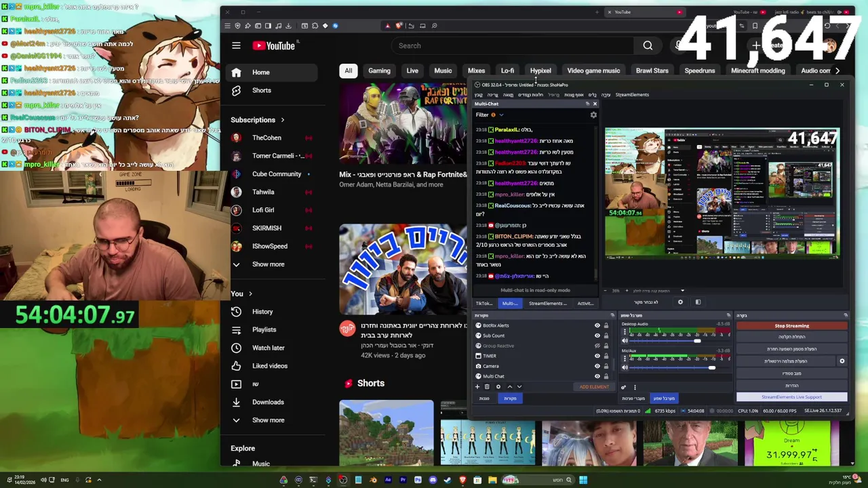Screen dimensions: 868x488
Task: Click the YouTube logo
Action: (274, 45)
